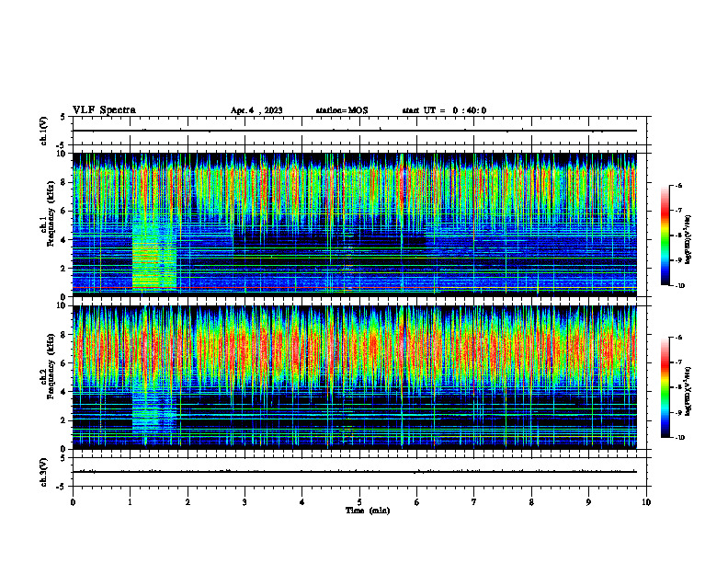This screenshot has width=728, height=563.
Task: Click the "-6" label on ch.1 colorbar
Action: (678, 185)
